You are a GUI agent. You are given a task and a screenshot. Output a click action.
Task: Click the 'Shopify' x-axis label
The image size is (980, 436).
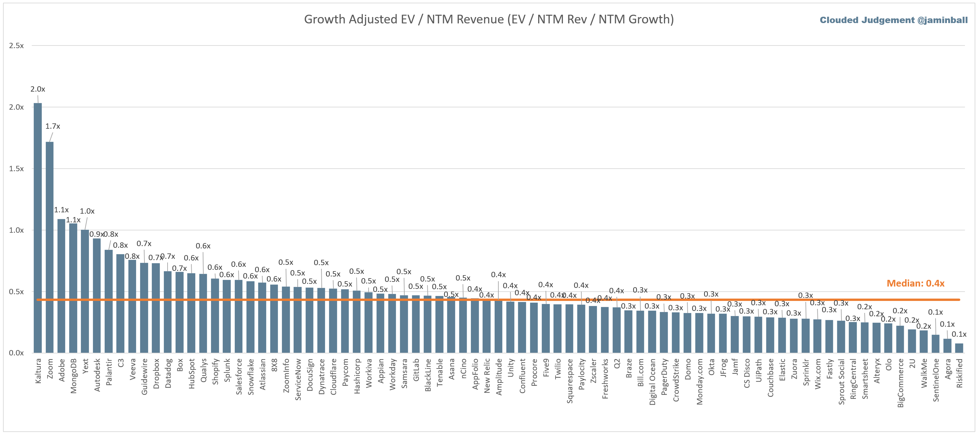pos(215,372)
